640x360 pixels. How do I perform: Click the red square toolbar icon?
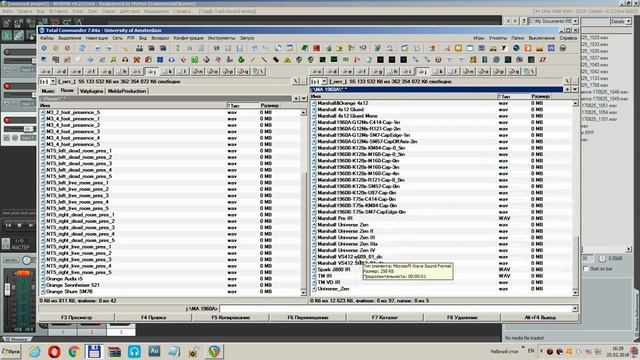click(316, 48)
